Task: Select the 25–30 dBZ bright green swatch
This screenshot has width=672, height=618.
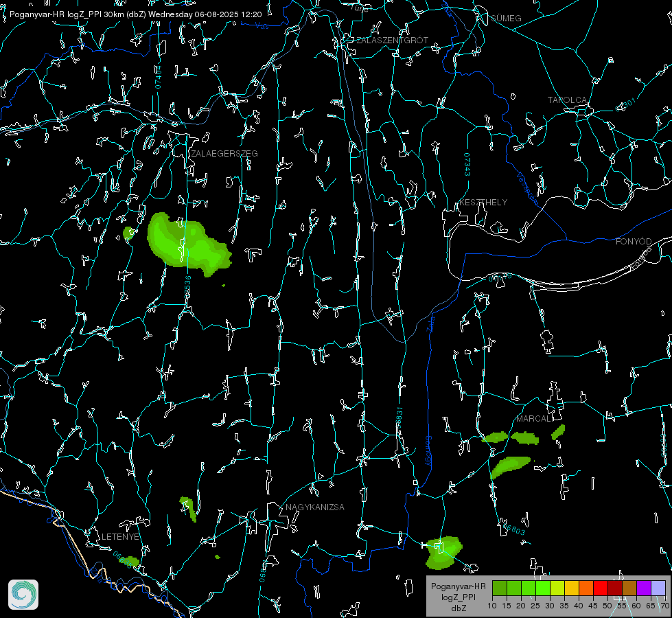Action: 543,588
